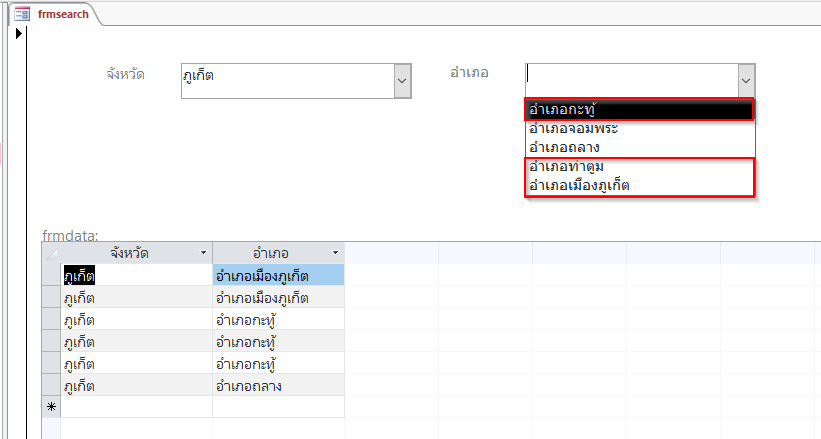Viewport: 821px width, 439px height.
Task: Click the new record asterisk row selector
Action: click(51, 407)
